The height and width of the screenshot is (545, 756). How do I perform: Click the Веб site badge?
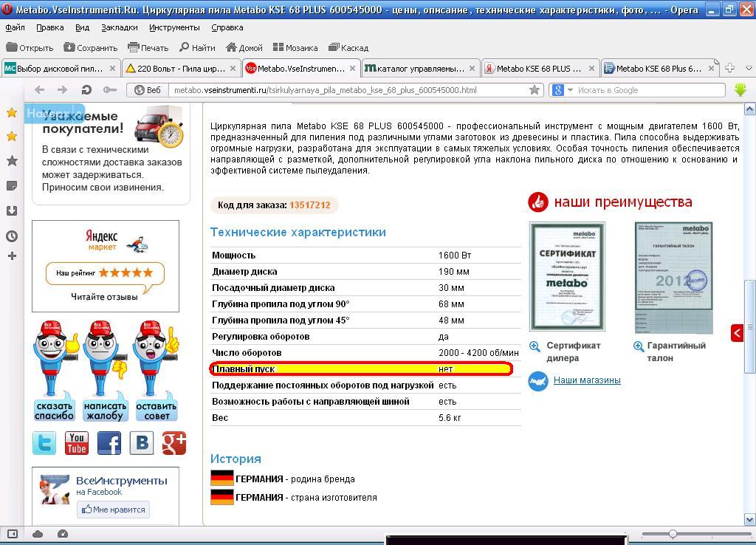click(x=148, y=89)
